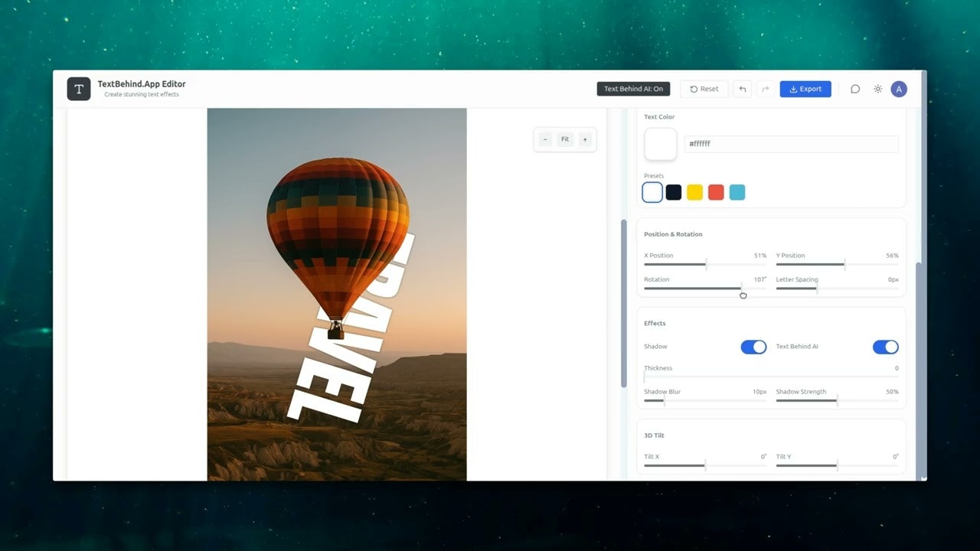Viewport: 980px width, 551px height.
Task: Turn off Text Behind AI in Effects
Action: (885, 347)
